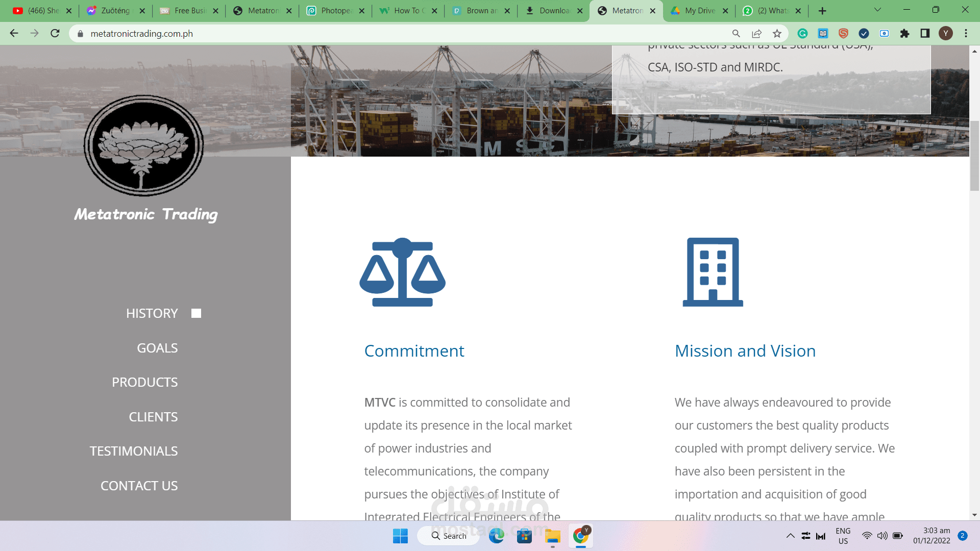
Task: Reload the page with refresh icon
Action: click(x=55, y=34)
